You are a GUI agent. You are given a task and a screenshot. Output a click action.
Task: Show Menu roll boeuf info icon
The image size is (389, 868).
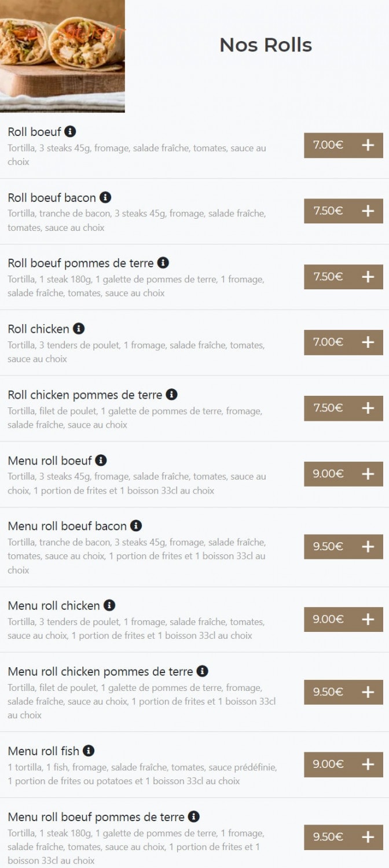(x=101, y=461)
